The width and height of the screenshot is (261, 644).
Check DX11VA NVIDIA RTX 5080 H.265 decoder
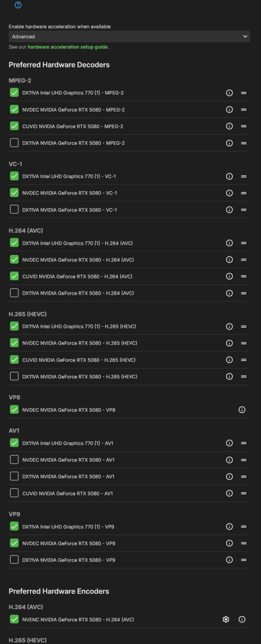point(14,376)
